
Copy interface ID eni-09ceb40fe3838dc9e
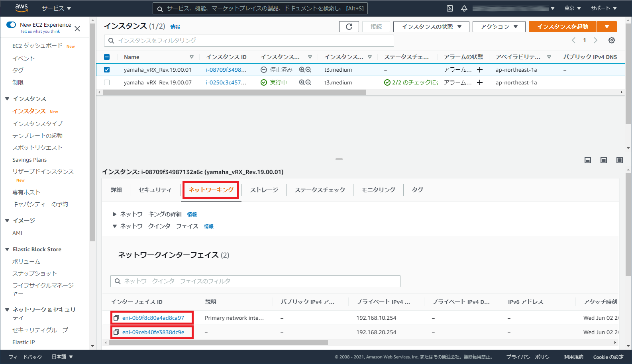click(116, 332)
